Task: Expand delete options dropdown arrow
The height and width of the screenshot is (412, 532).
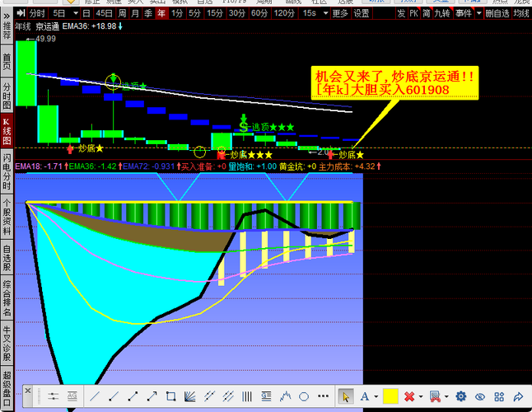Action: pyautogui.click(x=421, y=396)
